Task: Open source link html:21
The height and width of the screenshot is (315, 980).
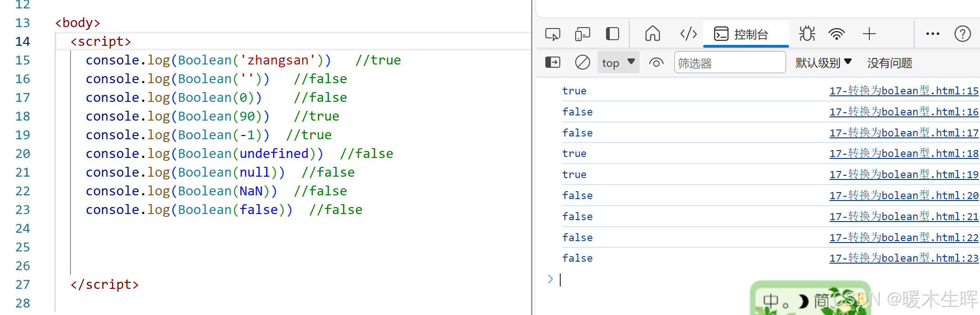Action: [x=904, y=216]
